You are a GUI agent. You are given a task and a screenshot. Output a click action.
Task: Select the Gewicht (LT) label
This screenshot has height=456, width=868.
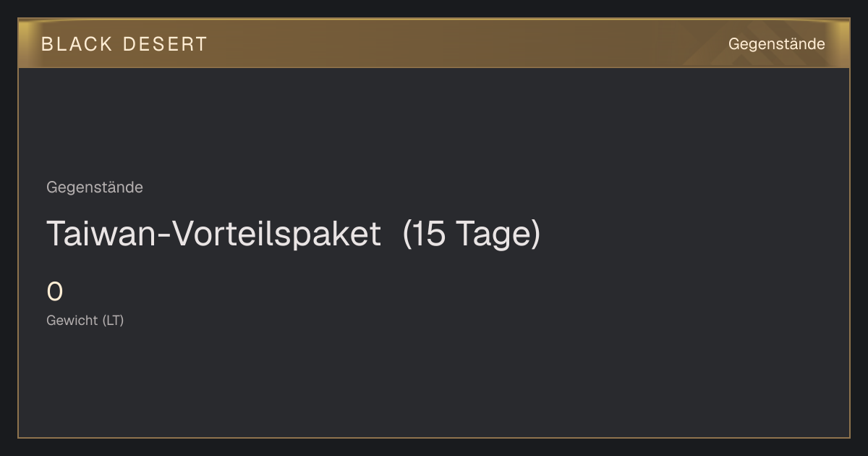coord(85,320)
